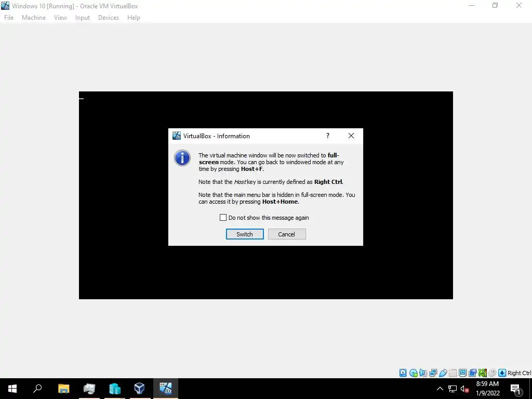Image resolution: width=532 pixels, height=399 pixels.
Task: Click the optical disc status icon
Action: (x=413, y=373)
